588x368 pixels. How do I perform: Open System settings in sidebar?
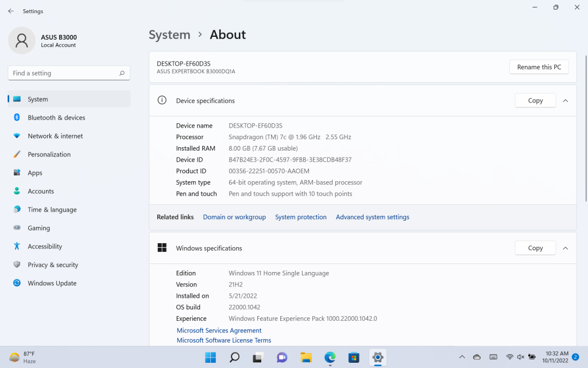tap(69, 99)
